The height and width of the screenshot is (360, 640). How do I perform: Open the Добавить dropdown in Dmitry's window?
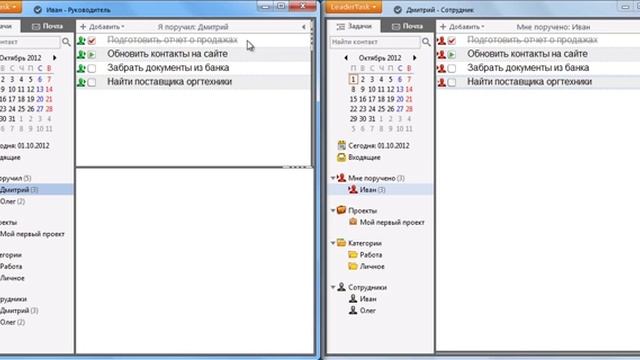coord(462,27)
